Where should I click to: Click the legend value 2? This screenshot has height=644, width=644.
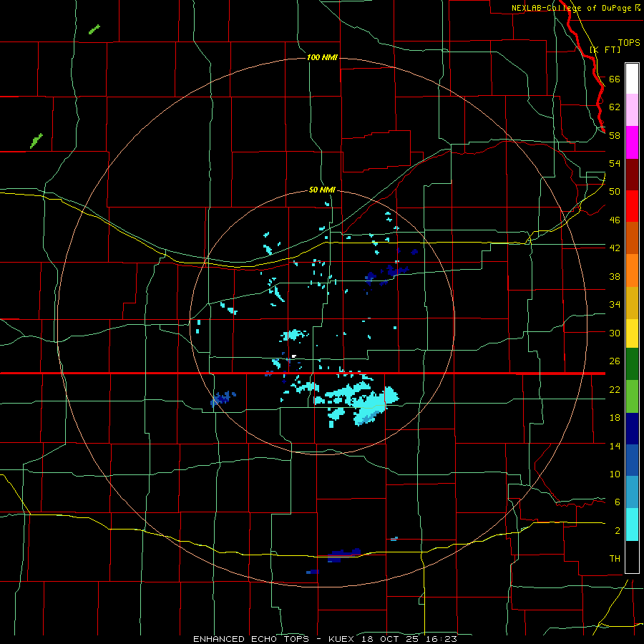(618, 531)
